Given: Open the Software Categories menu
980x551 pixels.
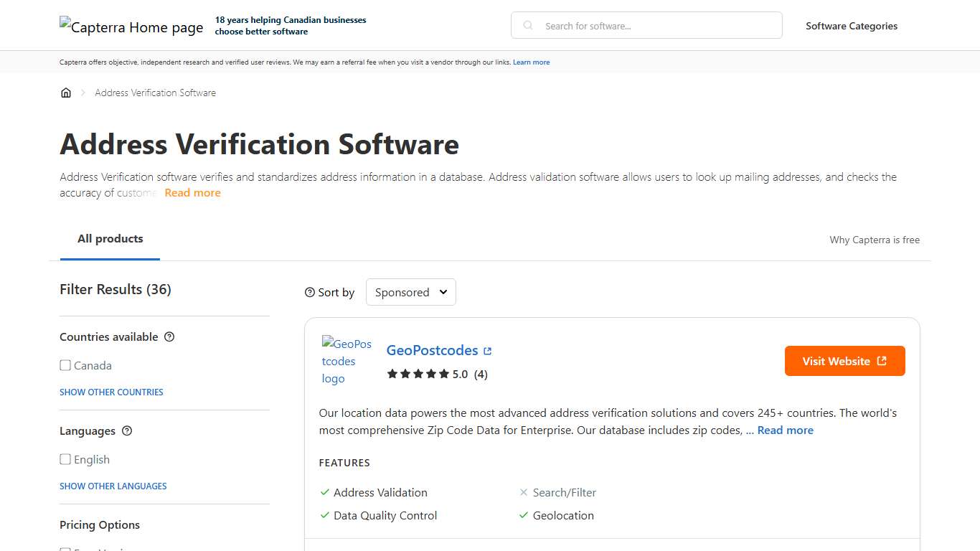Looking at the screenshot, I should tap(851, 26).
